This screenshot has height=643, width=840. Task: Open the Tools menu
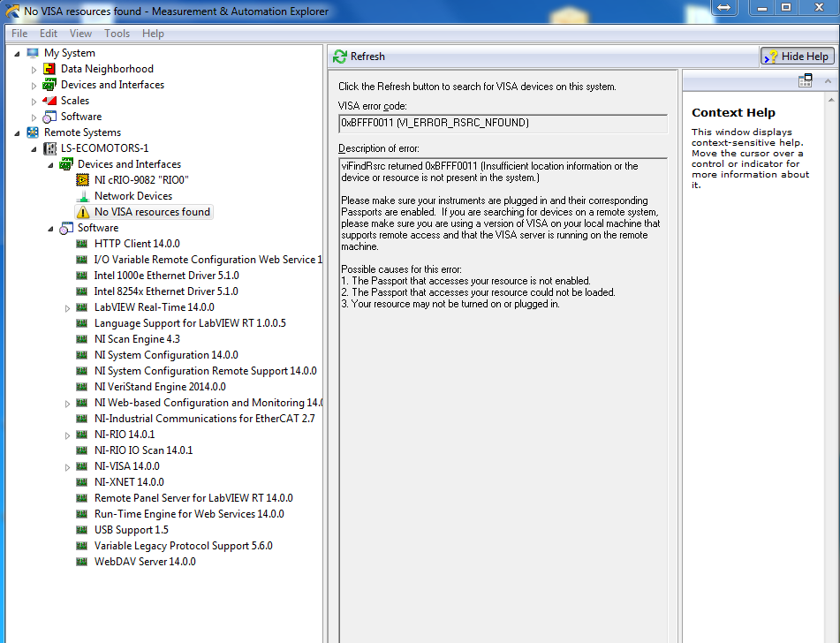(117, 34)
